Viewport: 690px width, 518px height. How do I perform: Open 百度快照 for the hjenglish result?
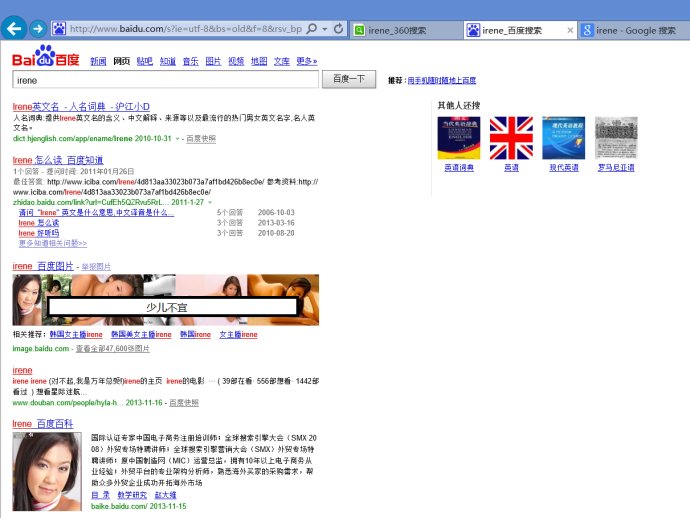(x=201, y=139)
